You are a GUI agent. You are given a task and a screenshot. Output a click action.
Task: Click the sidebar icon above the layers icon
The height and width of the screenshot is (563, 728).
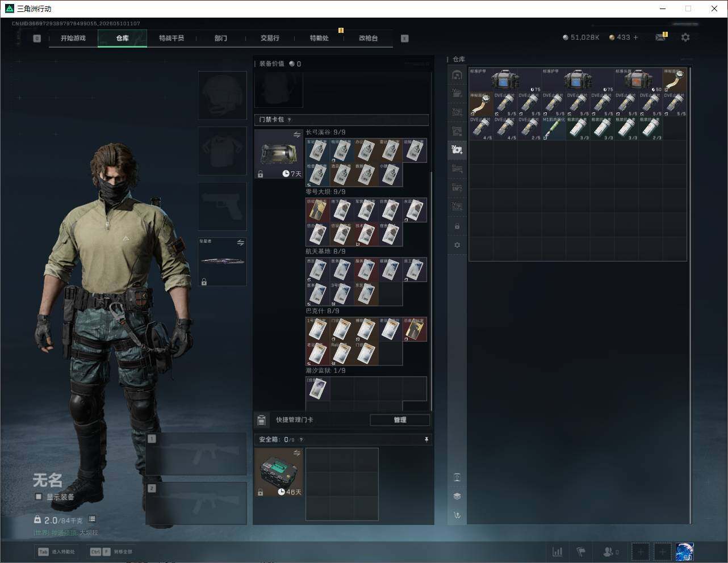pos(457,477)
